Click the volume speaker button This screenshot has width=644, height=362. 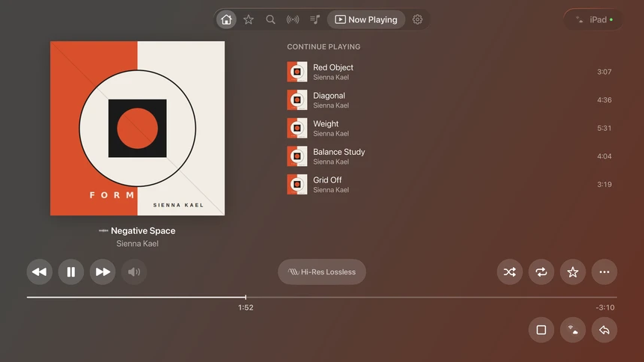pyautogui.click(x=134, y=271)
